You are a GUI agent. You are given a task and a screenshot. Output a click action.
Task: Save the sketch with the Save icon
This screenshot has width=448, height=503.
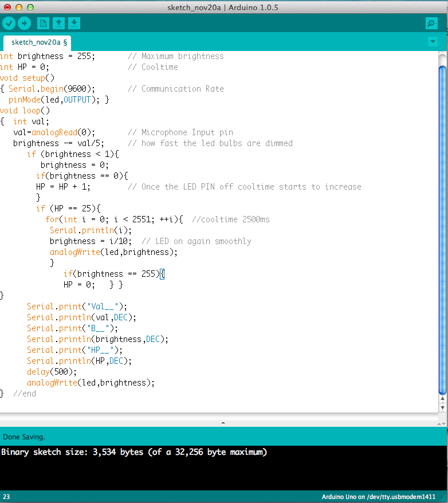point(74,23)
